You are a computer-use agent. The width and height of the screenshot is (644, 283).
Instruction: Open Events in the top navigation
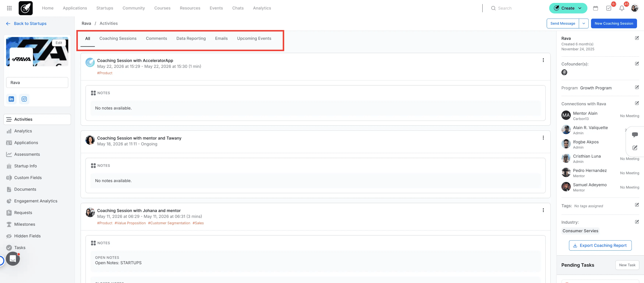pos(216,8)
